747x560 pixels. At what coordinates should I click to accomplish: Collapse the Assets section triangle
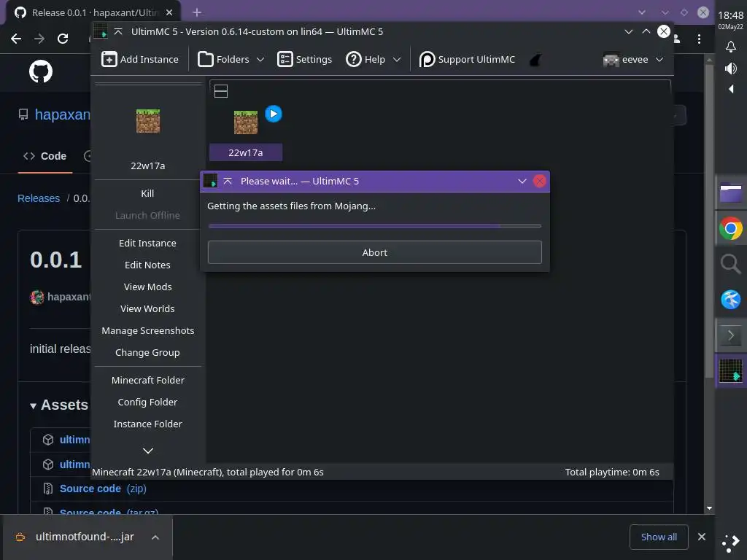33,405
